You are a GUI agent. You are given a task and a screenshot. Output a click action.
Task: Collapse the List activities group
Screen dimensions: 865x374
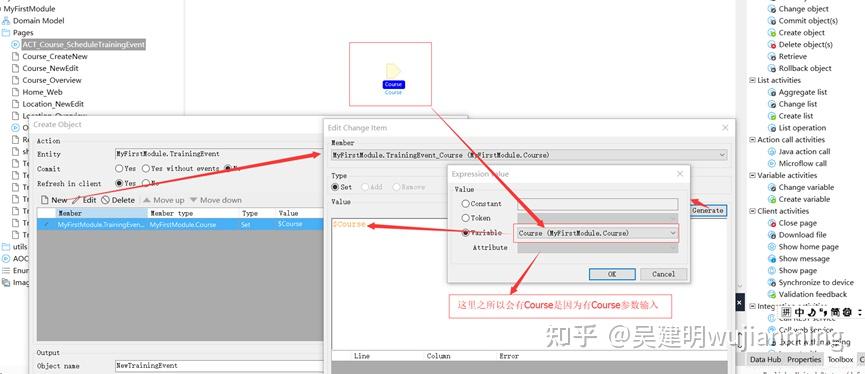coord(752,81)
